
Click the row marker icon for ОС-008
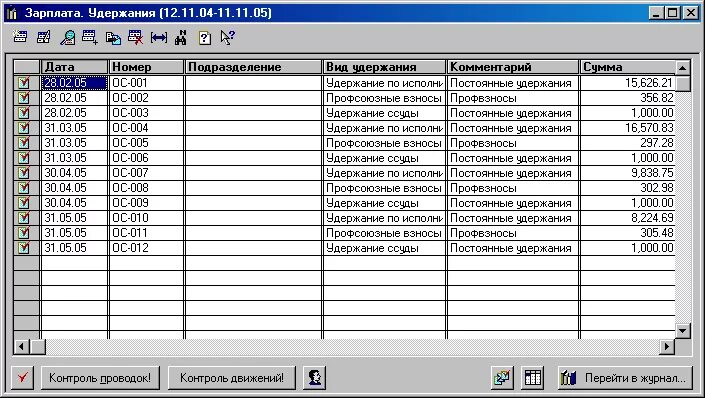pos(24,188)
